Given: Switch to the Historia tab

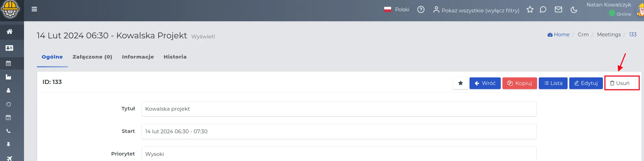Looking at the screenshot, I should (175, 57).
